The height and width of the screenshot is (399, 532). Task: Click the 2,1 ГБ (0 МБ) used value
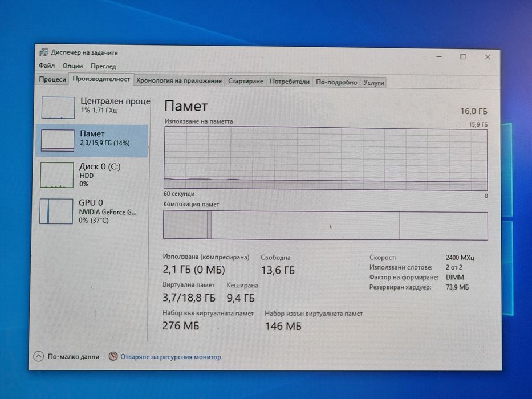pyautogui.click(x=194, y=270)
